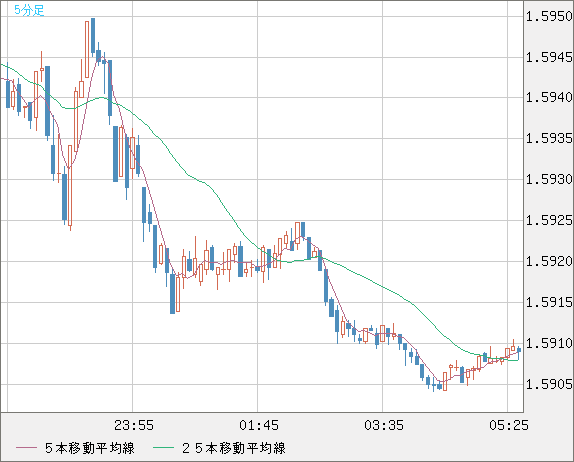Click the 23:55 time axis label
574x462 pixels.
click(x=134, y=425)
